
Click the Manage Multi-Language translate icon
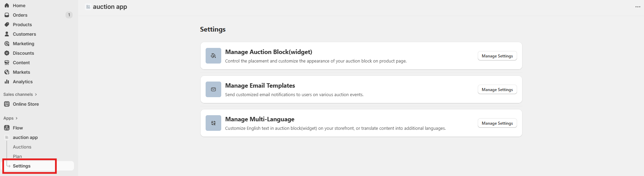(213, 123)
